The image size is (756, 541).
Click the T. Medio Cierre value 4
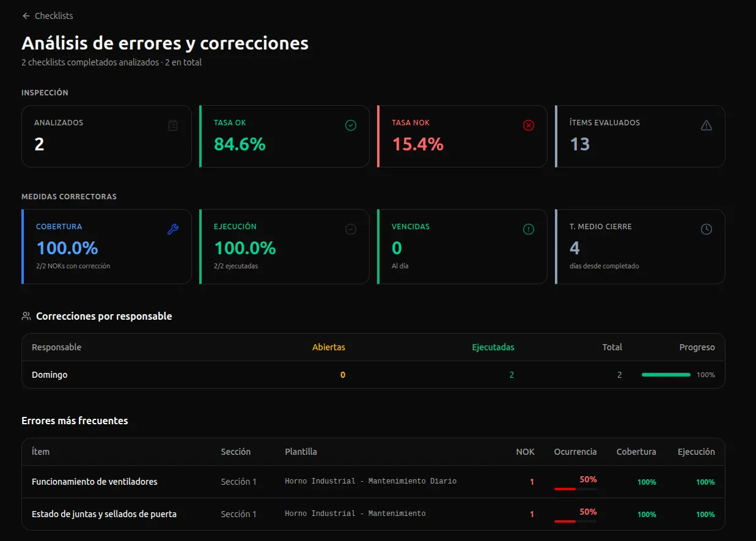point(574,248)
